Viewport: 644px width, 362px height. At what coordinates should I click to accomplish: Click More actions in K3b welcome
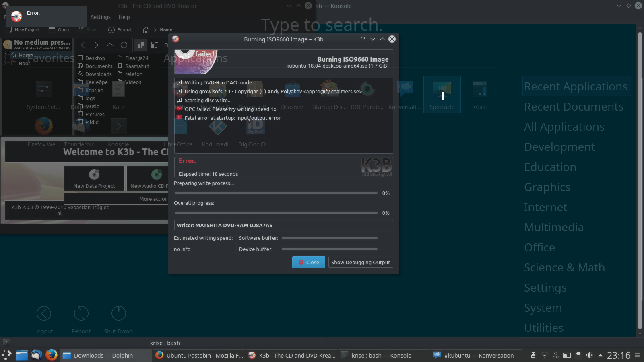click(153, 199)
